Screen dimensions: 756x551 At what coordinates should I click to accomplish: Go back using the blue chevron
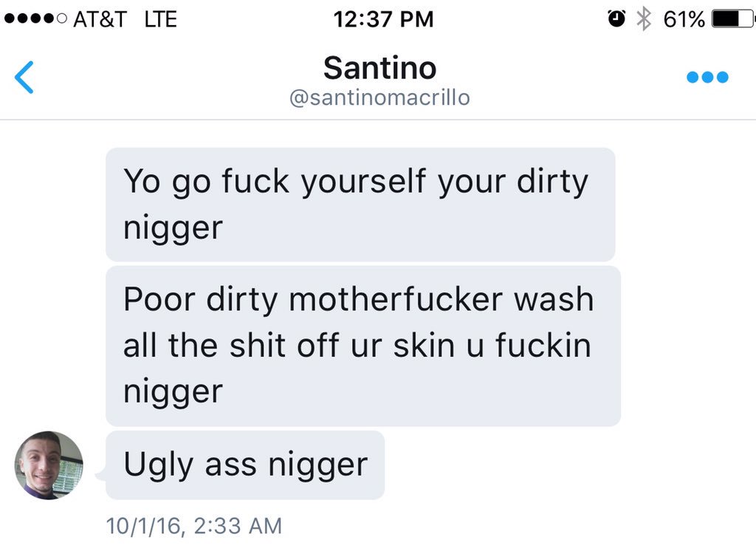pyautogui.click(x=24, y=78)
